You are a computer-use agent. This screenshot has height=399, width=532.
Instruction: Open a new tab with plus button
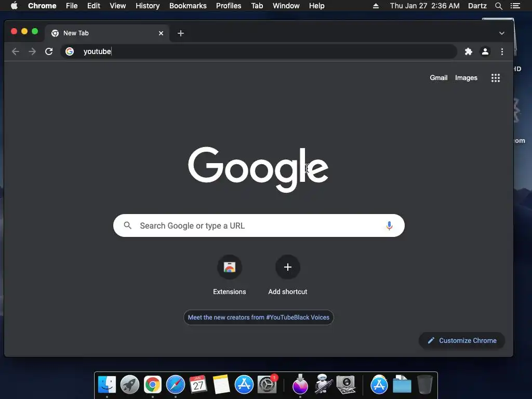coord(181,33)
